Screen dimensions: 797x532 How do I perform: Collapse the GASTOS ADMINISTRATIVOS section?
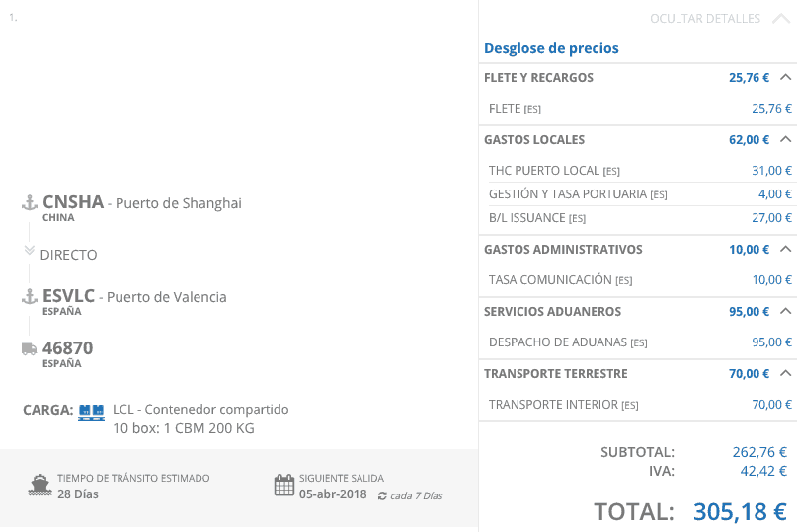coord(786,249)
